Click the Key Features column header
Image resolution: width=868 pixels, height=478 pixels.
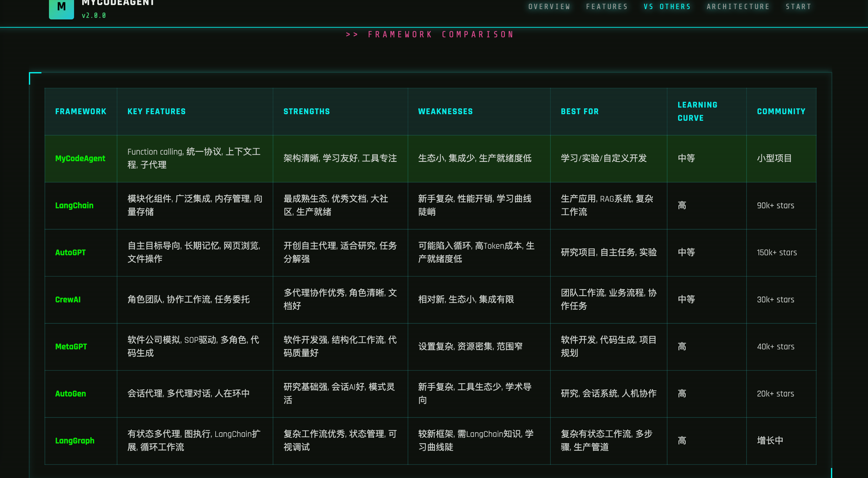pos(156,111)
